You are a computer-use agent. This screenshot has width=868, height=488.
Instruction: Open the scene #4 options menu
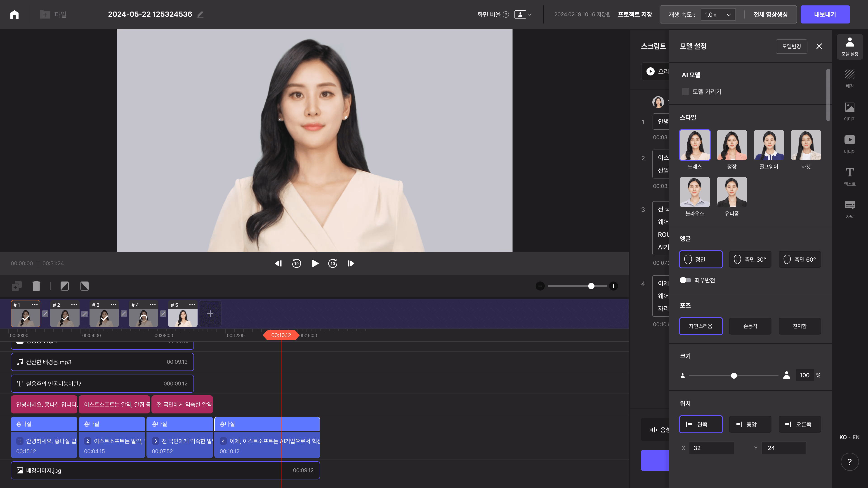pos(153,305)
